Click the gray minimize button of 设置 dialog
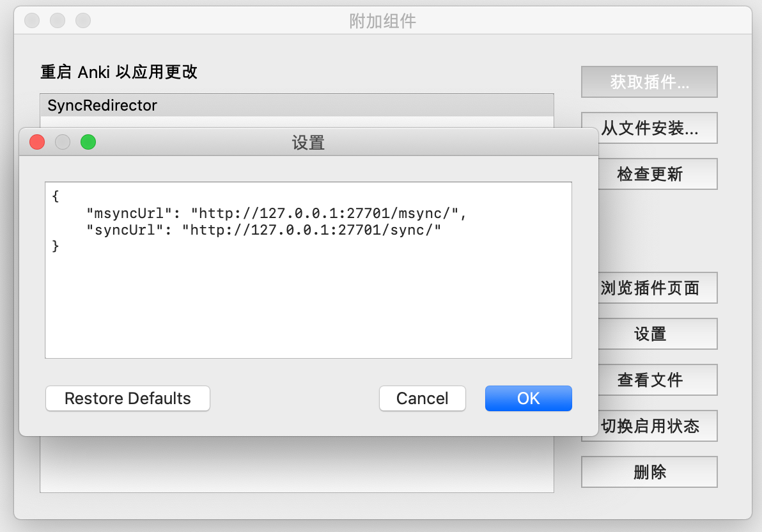 click(x=63, y=142)
